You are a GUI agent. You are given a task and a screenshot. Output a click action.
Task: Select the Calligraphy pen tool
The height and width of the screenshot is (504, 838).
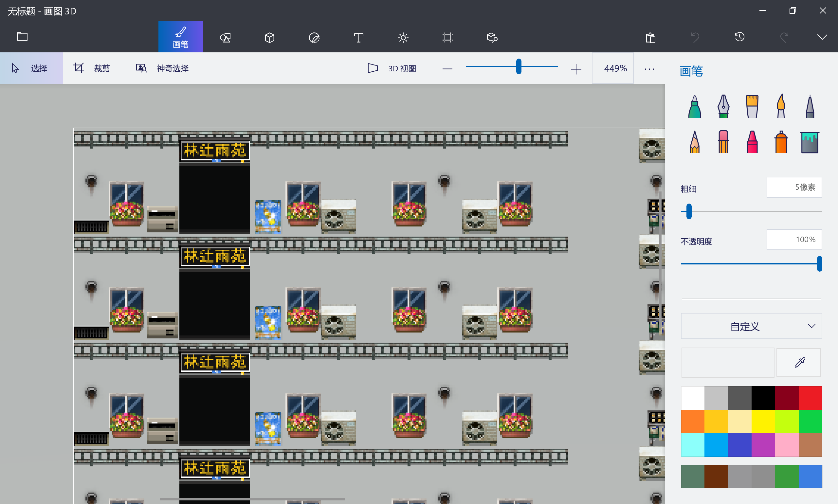(x=723, y=106)
